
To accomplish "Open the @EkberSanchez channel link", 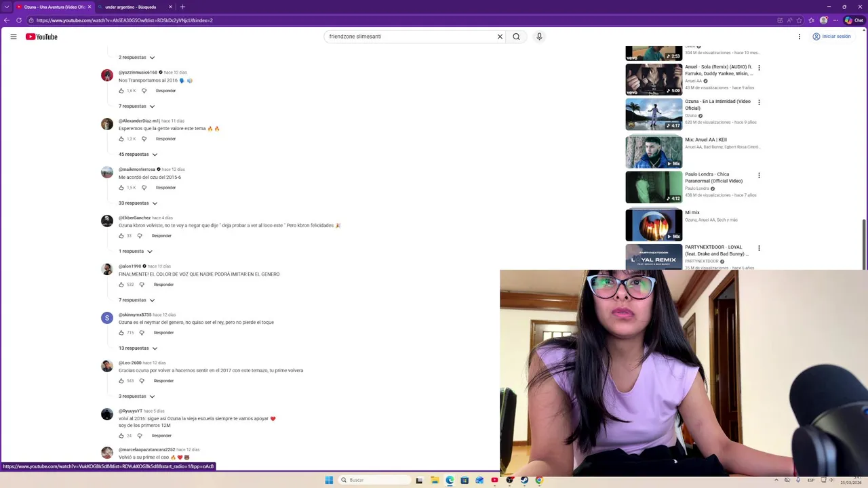I will tap(134, 218).
